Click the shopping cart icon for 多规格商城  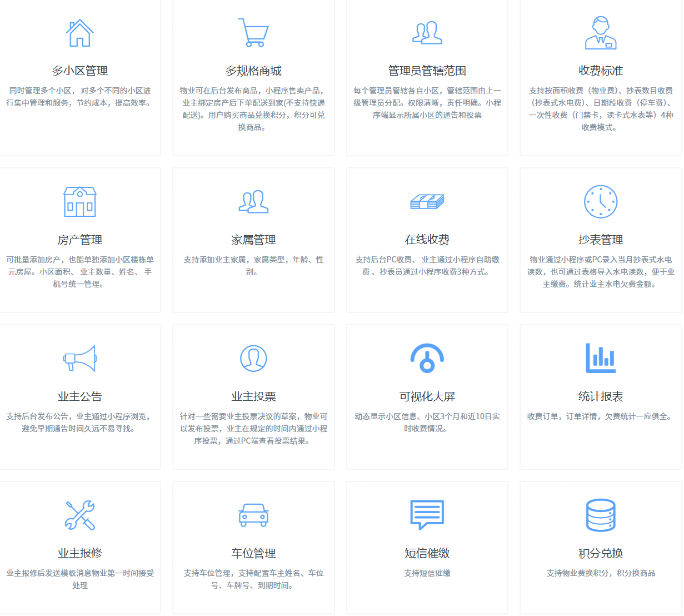pos(253,33)
